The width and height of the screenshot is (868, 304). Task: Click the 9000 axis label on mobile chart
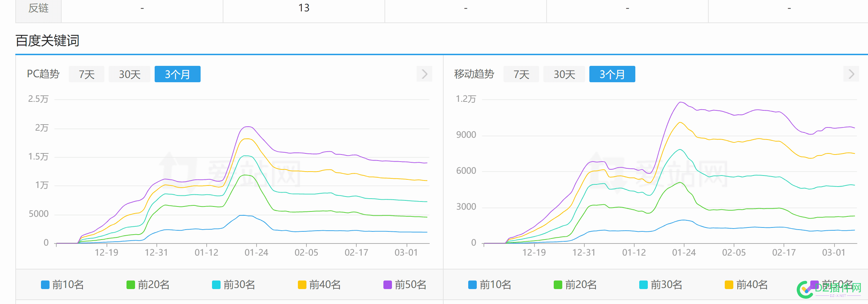pyautogui.click(x=466, y=135)
